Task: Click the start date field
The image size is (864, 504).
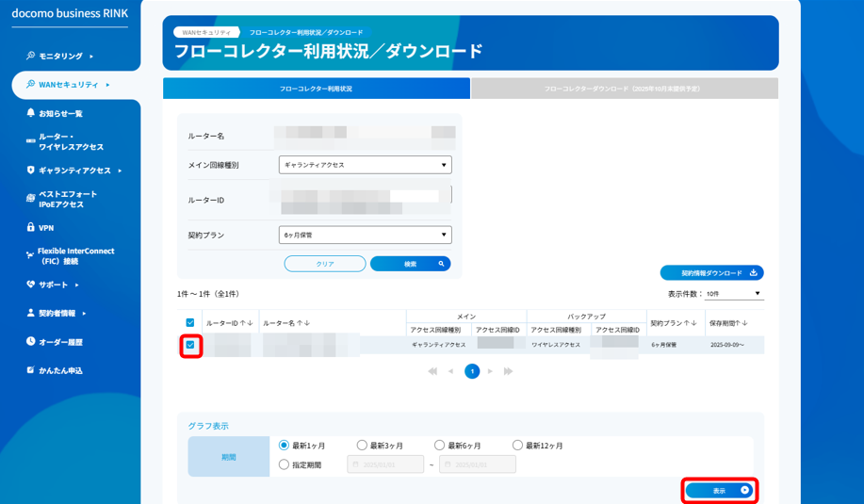Action: 385,464
